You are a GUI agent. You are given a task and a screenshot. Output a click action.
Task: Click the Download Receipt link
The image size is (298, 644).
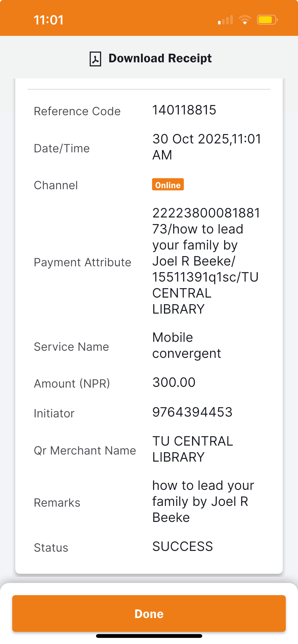[160, 58]
